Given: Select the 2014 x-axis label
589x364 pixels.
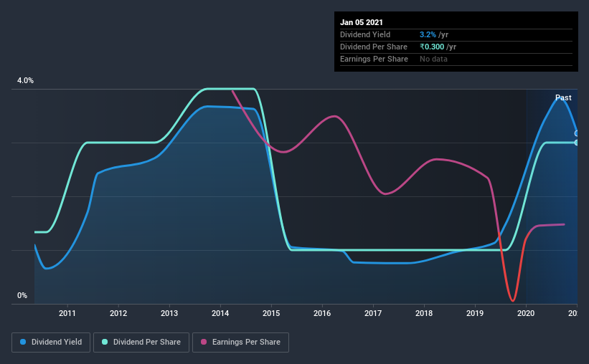Looking at the screenshot, I should point(220,313).
